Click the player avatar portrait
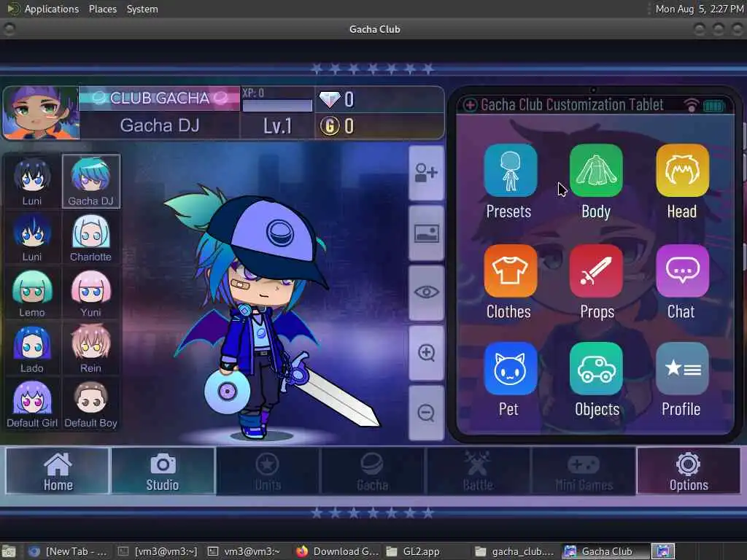This screenshot has width=747, height=560. coord(41,113)
